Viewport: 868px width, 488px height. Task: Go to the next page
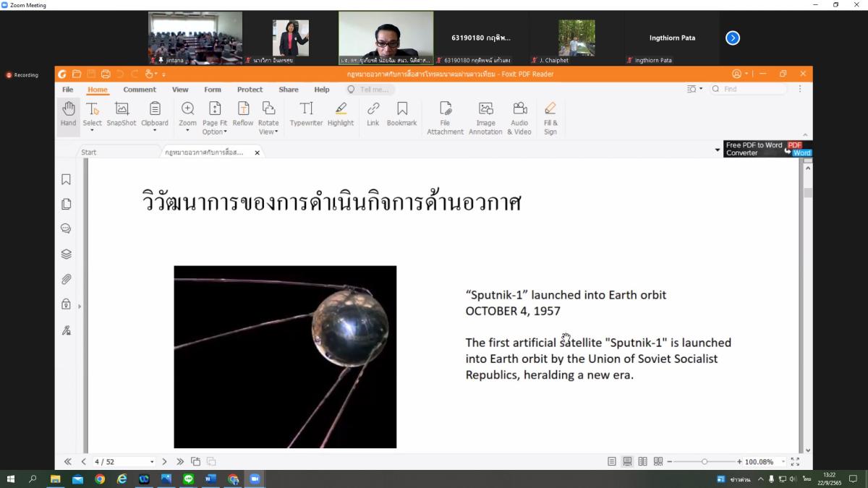tap(165, 461)
